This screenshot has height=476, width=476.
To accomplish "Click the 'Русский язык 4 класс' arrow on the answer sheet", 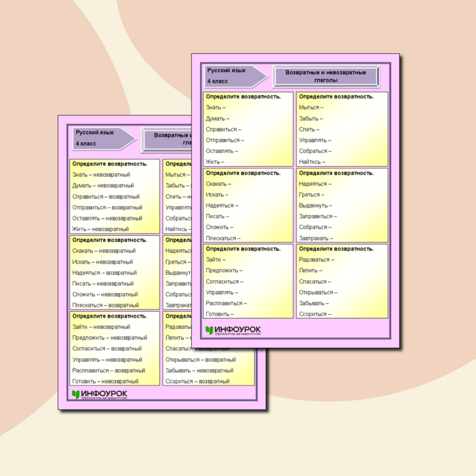I will pos(102,138).
